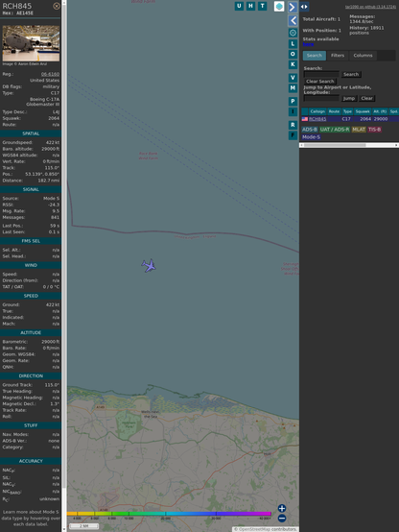Screen dimensions: 399x532
Task: Switch to the Columns tab
Action: tap(363, 56)
